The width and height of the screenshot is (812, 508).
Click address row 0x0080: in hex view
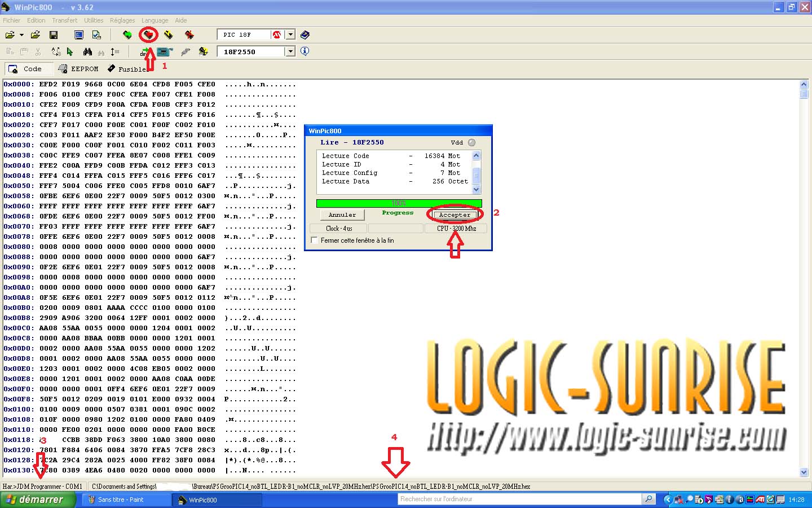pyautogui.click(x=19, y=247)
